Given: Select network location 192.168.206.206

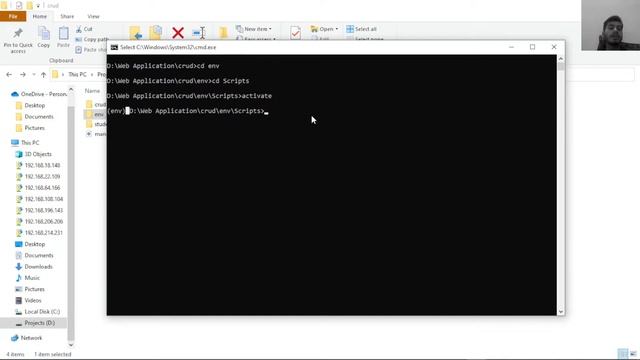Looking at the screenshot, I should click(39, 222).
